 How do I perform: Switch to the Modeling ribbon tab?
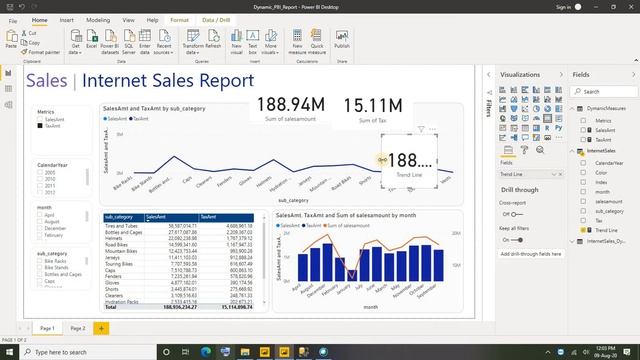98,20
